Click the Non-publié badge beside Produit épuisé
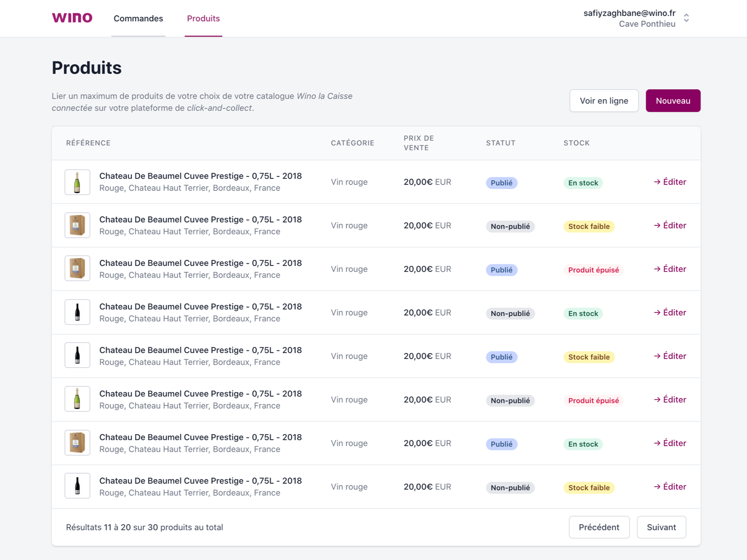The image size is (747, 560). coord(510,400)
